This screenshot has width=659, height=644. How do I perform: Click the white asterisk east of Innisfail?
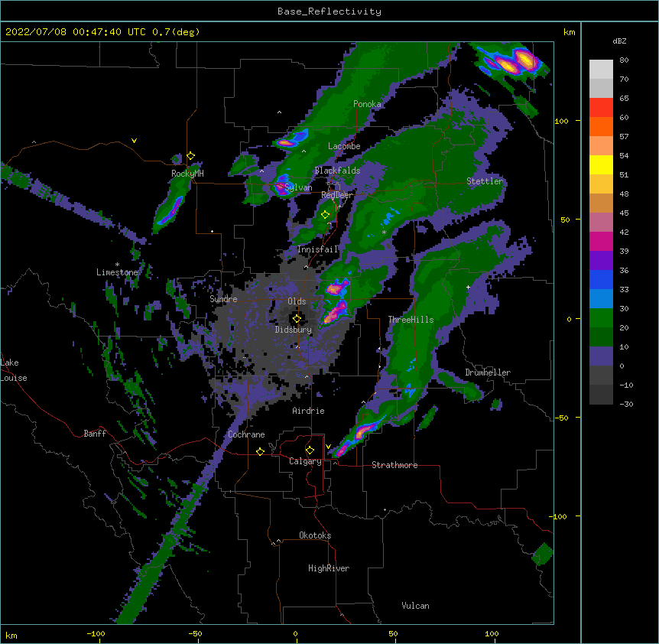384,232
